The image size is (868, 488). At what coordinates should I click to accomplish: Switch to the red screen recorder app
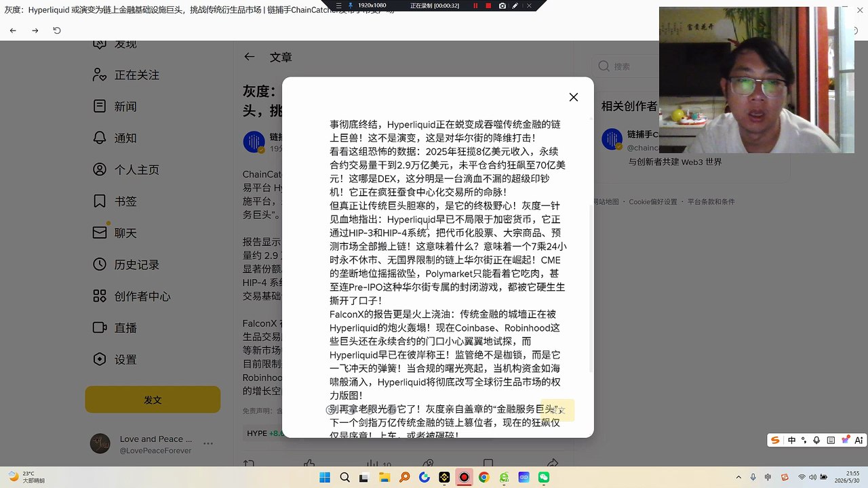(464, 477)
